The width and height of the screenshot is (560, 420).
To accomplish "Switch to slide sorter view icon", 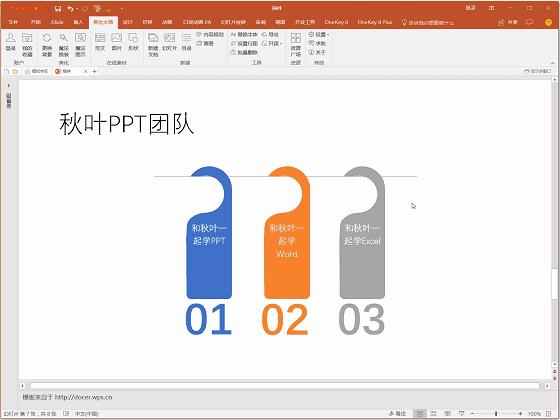I will [434, 413].
